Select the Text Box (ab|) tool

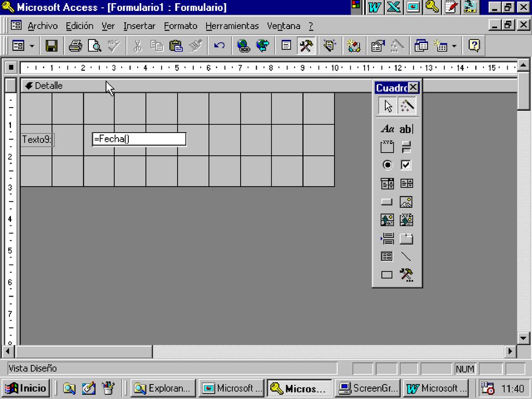coord(406,129)
